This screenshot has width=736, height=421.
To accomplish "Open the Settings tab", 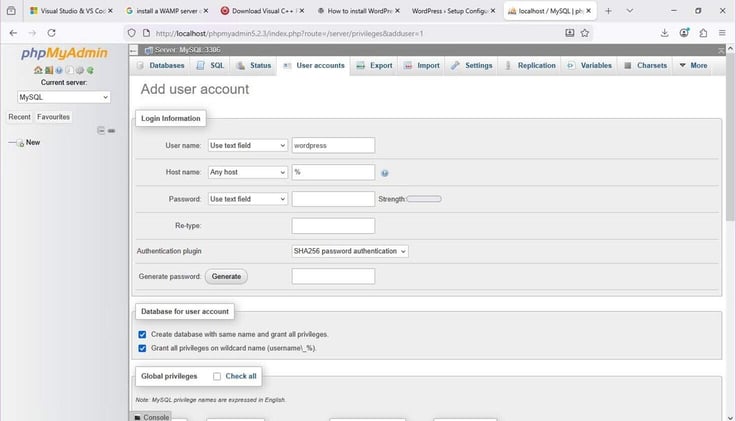I will 472,66.
